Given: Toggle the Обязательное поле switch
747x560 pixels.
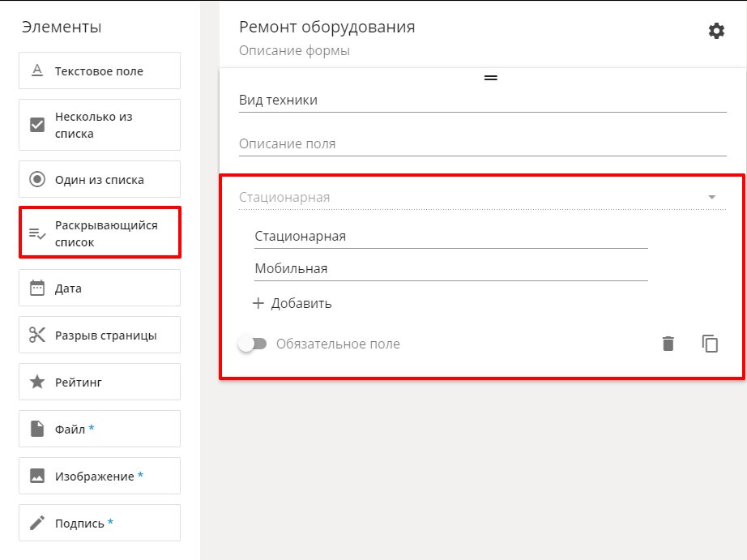Looking at the screenshot, I should click(253, 344).
